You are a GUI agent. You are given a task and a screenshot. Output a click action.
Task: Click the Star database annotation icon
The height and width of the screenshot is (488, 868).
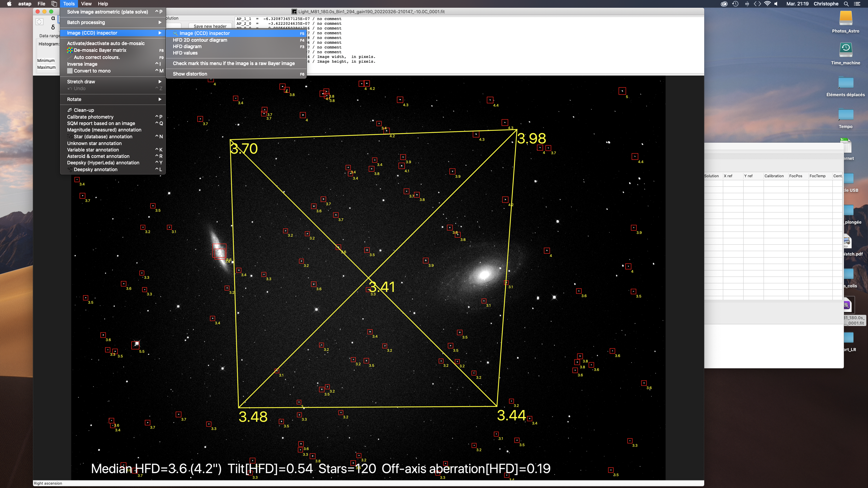[70, 137]
